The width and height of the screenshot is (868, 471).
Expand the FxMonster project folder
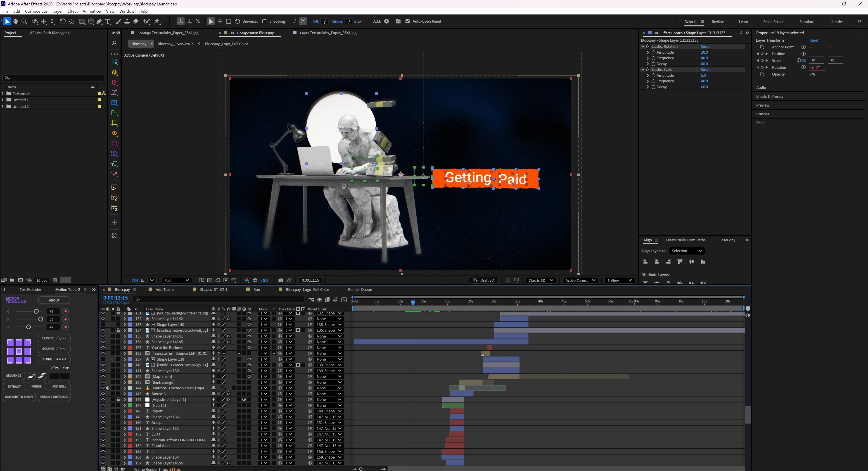pos(3,93)
